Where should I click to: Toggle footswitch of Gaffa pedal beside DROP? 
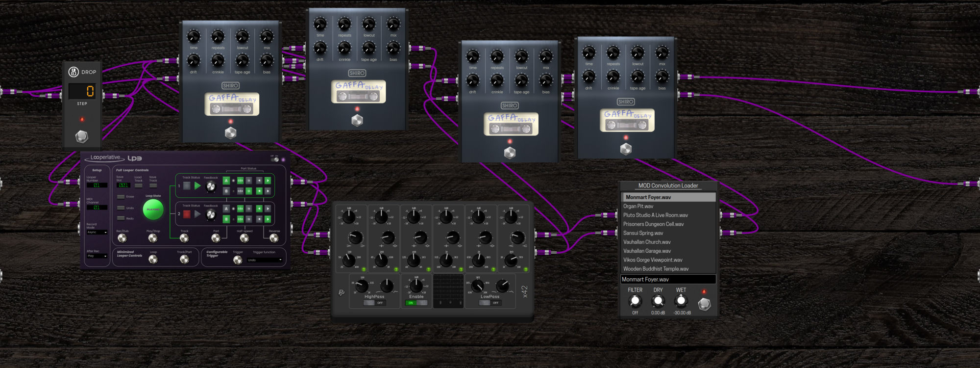(230, 132)
